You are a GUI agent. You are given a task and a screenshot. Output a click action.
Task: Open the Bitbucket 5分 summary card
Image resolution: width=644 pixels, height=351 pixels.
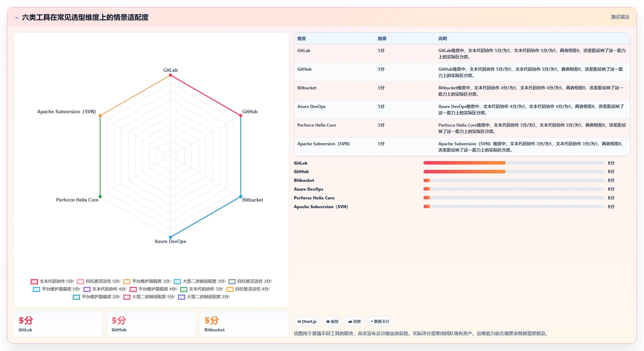(x=244, y=324)
